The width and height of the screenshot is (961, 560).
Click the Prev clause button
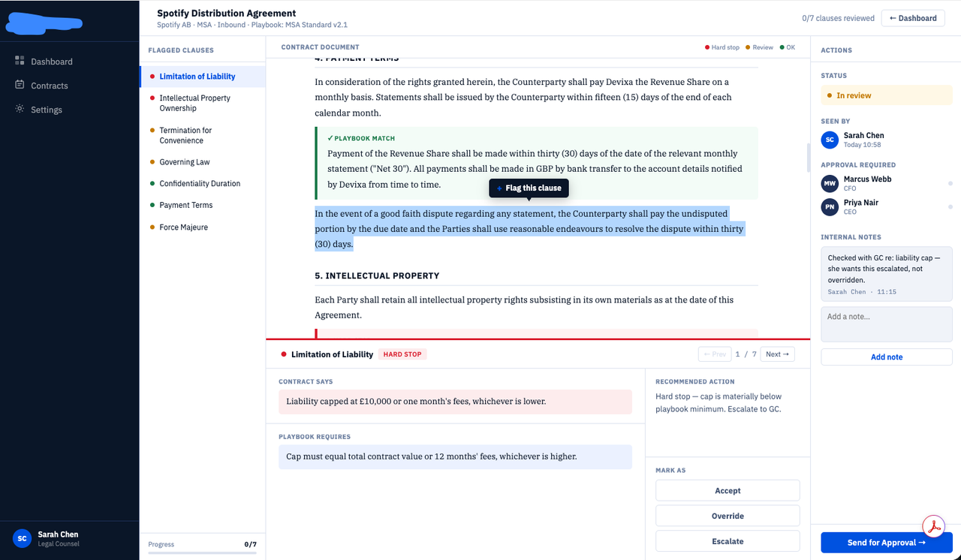coord(714,354)
